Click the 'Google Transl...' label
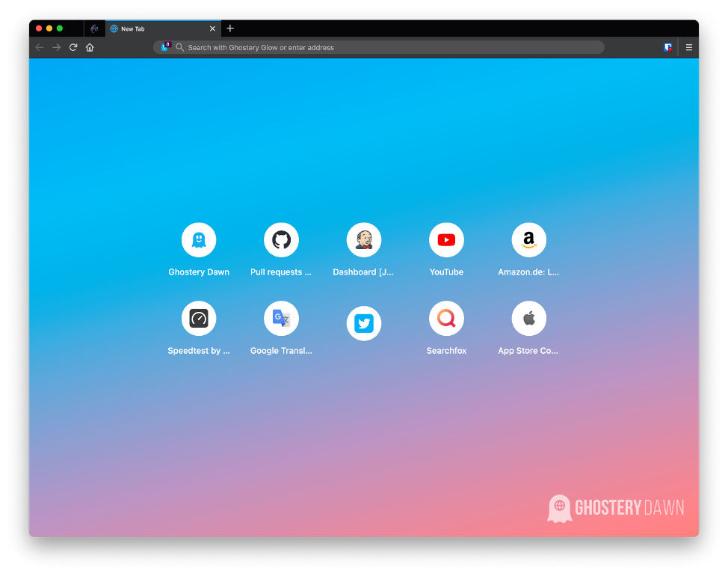 (281, 351)
